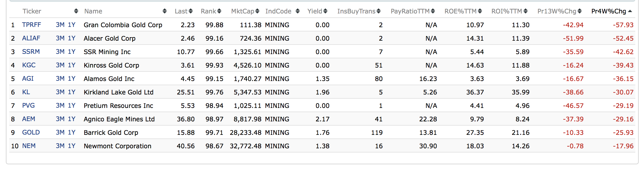Click sort arrows icon beside Name header

164,11
